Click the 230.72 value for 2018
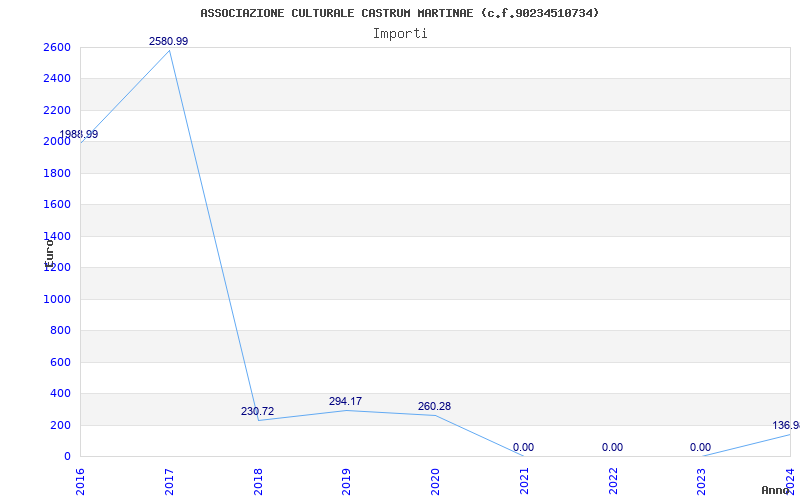 coord(257,411)
